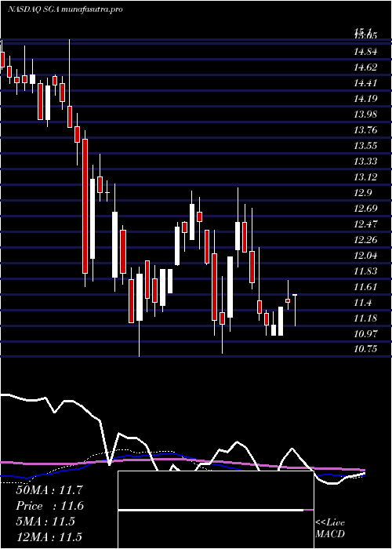
Task: Click the 14.41 price axis label
Action: (365, 83)
